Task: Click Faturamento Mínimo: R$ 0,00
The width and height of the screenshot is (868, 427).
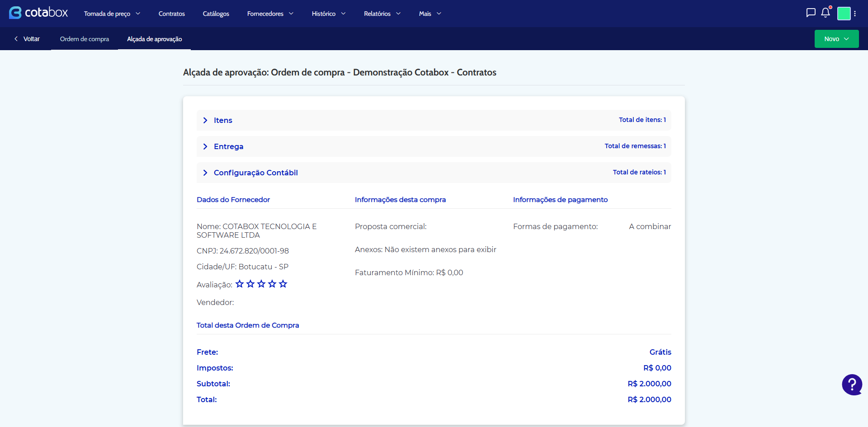Action: tap(409, 272)
